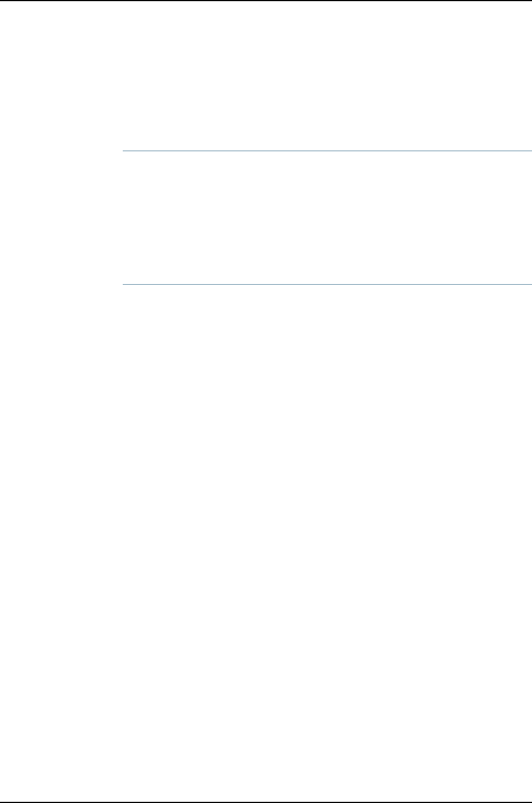This screenshot has height=803, width=532.
Task: Click the upper blue horizontal divider line
Action: pos(327,151)
